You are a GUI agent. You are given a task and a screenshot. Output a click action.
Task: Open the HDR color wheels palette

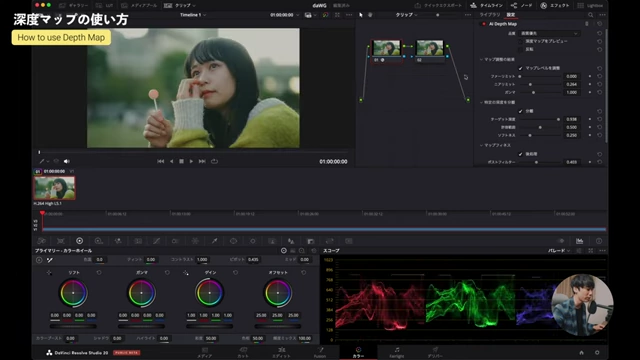click(x=98, y=241)
